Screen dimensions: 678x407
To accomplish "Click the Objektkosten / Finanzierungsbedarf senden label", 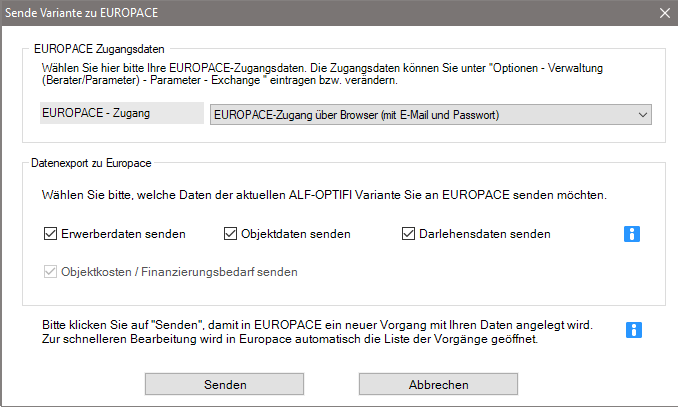I will (179, 272).
